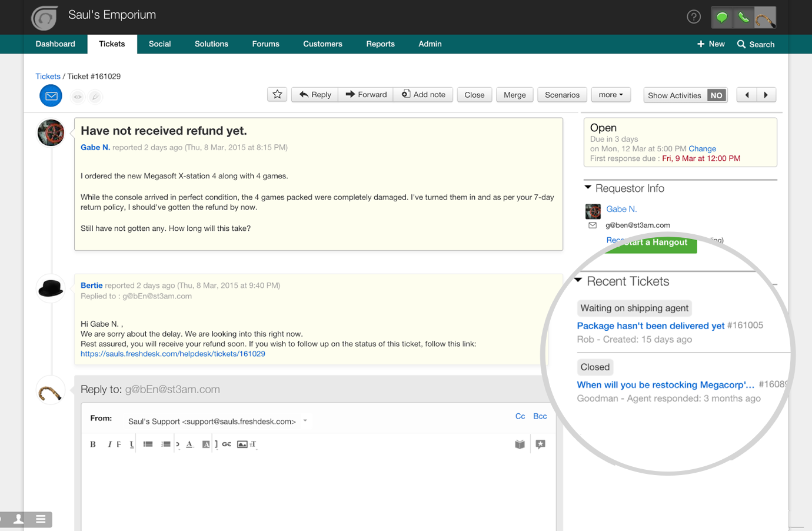Insert an image into the reply
The image size is (812, 531).
(x=242, y=444)
